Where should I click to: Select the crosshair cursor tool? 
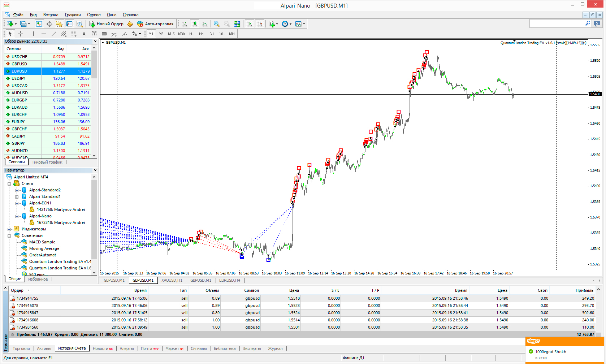pos(21,34)
